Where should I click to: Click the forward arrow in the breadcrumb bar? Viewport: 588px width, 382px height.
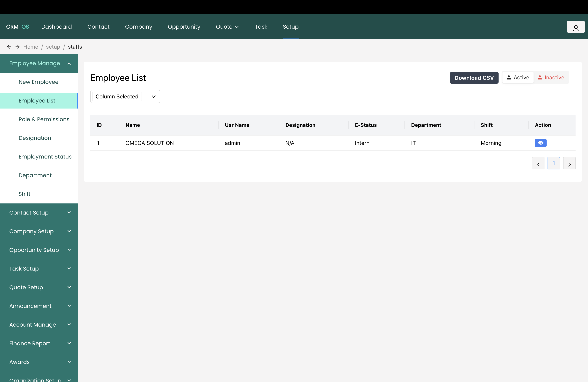click(x=17, y=46)
